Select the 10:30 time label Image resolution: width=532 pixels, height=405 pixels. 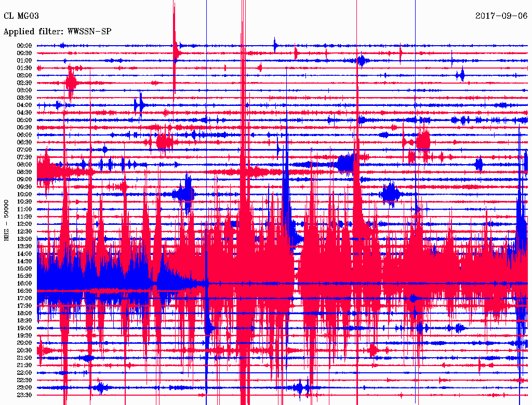pyautogui.click(x=24, y=202)
